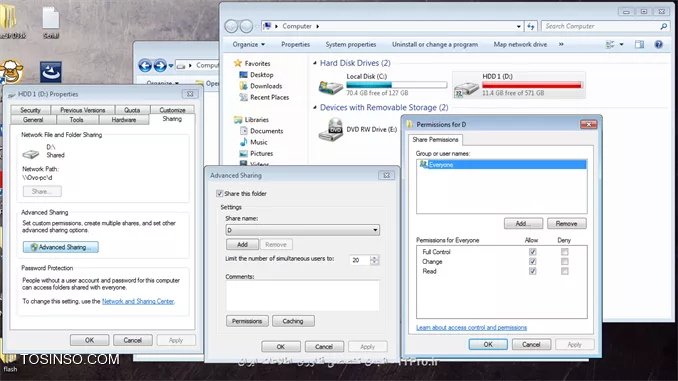This screenshot has height=381, width=678.
Task: Toggle the preview pane icon
Action: tap(640, 44)
